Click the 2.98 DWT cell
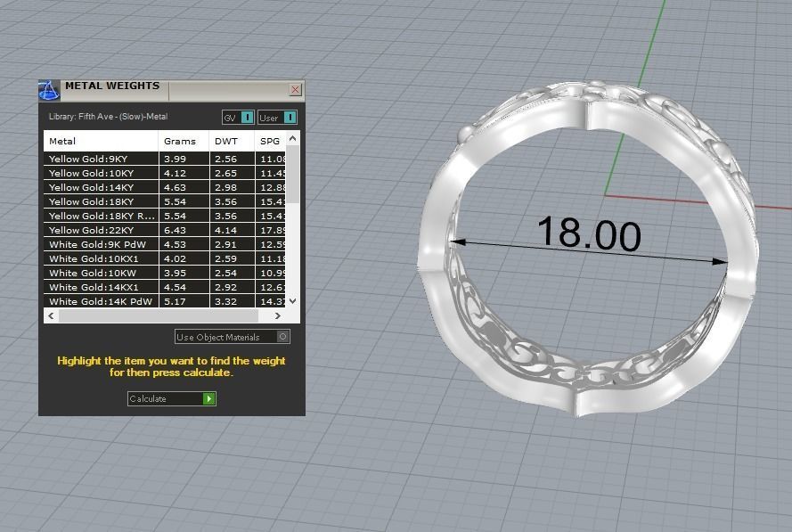792x532 pixels. (x=233, y=187)
